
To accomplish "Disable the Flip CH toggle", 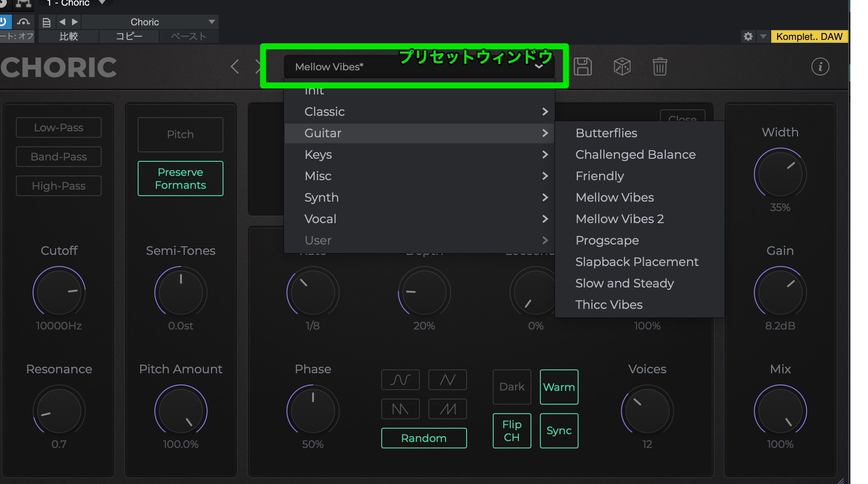I will pyautogui.click(x=512, y=431).
